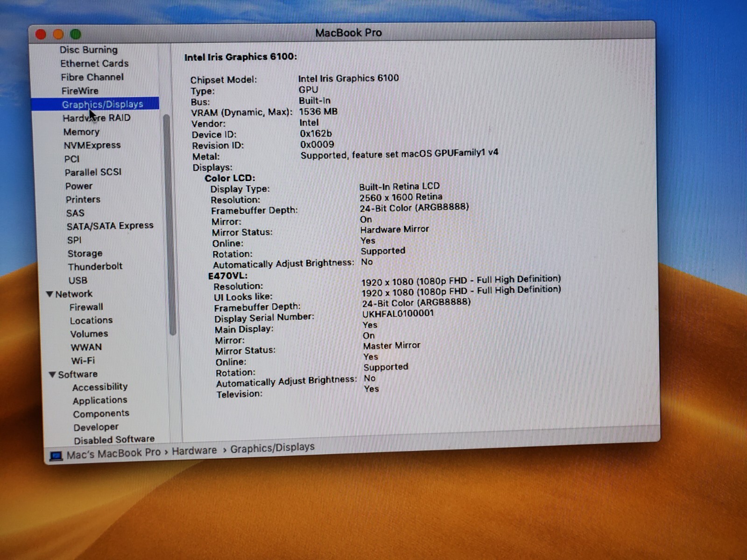The height and width of the screenshot is (560, 747).
Task: Click the E470VL display heading
Action: [228, 275]
